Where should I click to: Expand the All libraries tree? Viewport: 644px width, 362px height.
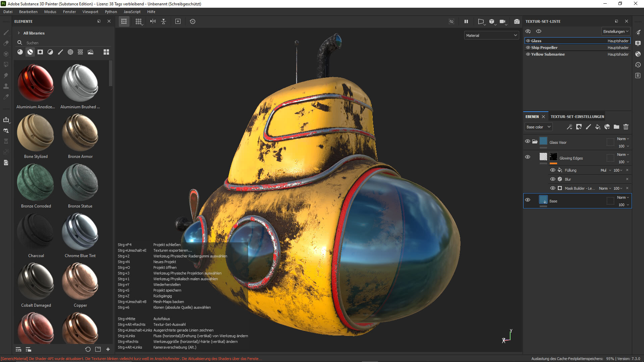tap(19, 33)
